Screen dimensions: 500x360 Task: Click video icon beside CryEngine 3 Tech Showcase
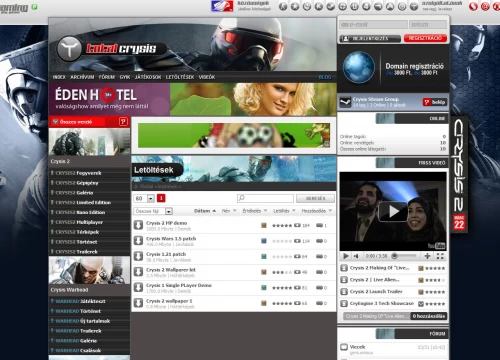point(344,303)
